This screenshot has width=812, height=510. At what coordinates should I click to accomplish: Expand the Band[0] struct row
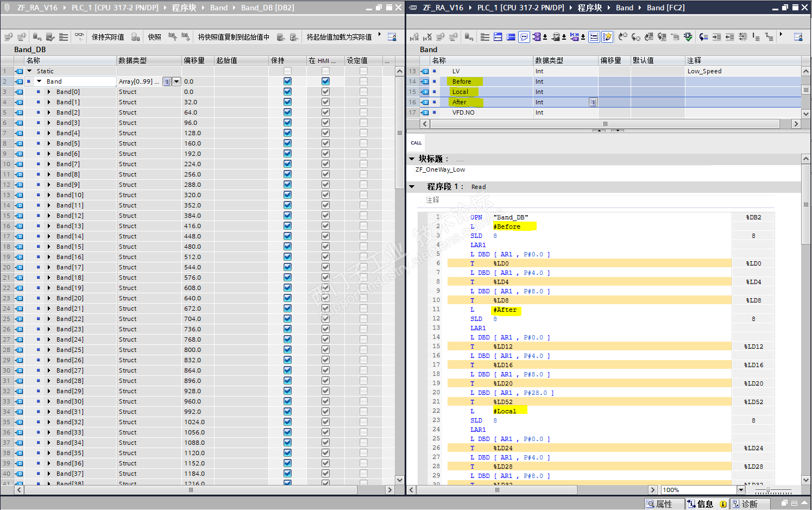(49, 92)
